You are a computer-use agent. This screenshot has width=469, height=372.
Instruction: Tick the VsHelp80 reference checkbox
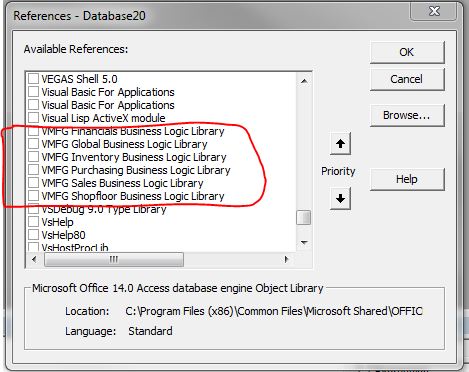coord(33,235)
